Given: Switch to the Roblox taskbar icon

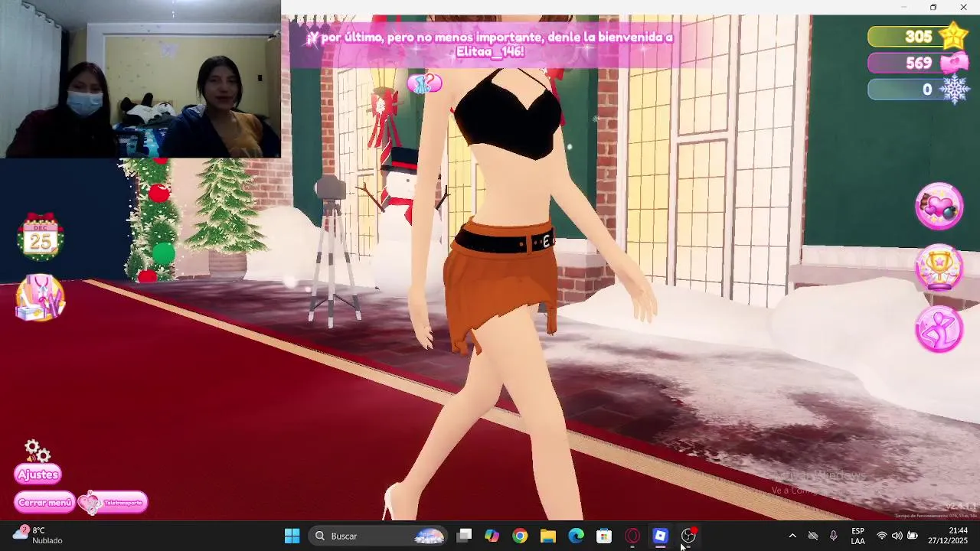Looking at the screenshot, I should (660, 536).
